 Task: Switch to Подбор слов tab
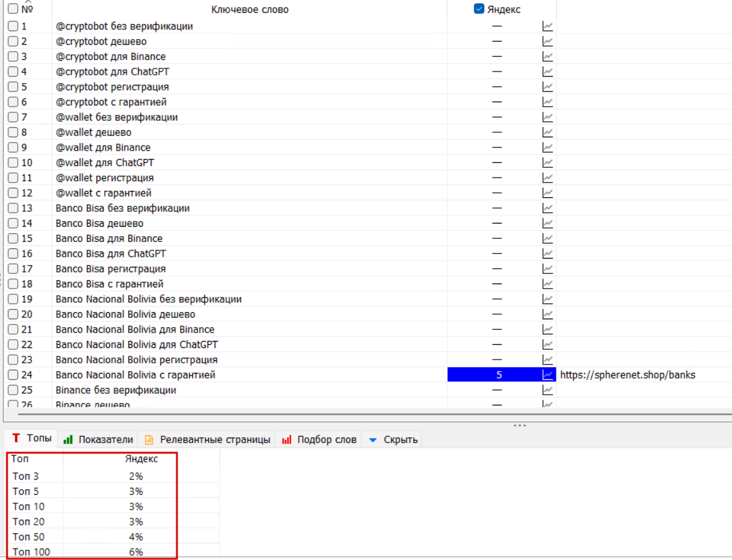(x=319, y=439)
